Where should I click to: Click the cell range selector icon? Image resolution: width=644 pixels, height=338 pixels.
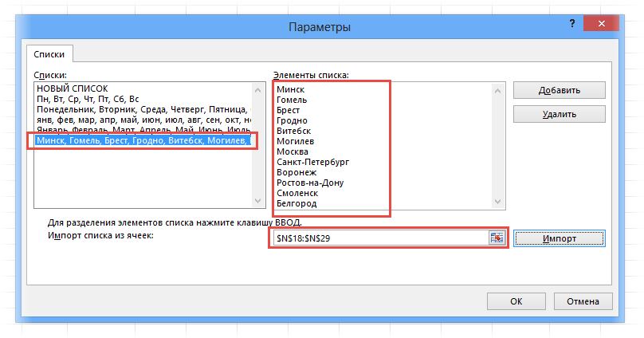(x=497, y=238)
